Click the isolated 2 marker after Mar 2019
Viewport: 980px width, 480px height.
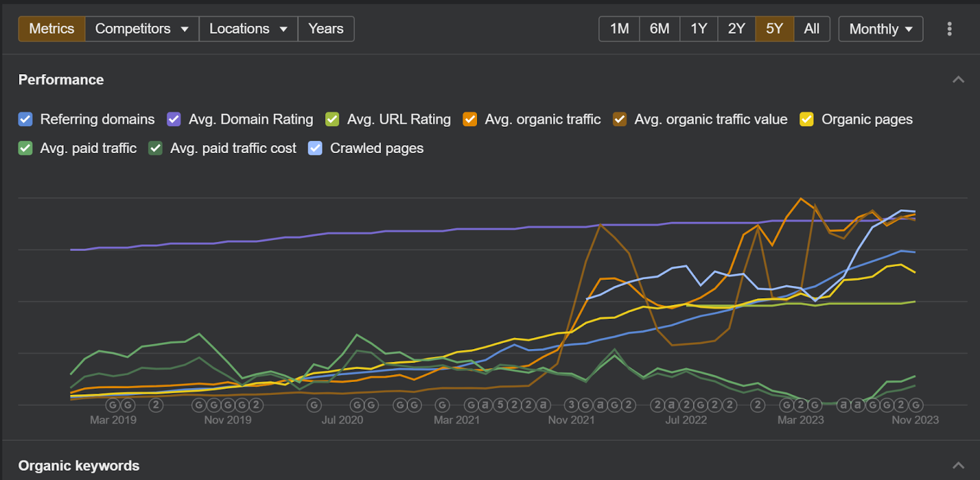point(156,405)
